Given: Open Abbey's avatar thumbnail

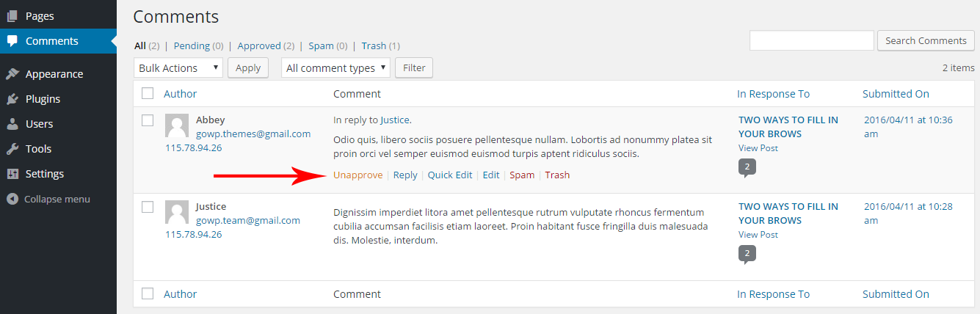Looking at the screenshot, I should click(177, 126).
